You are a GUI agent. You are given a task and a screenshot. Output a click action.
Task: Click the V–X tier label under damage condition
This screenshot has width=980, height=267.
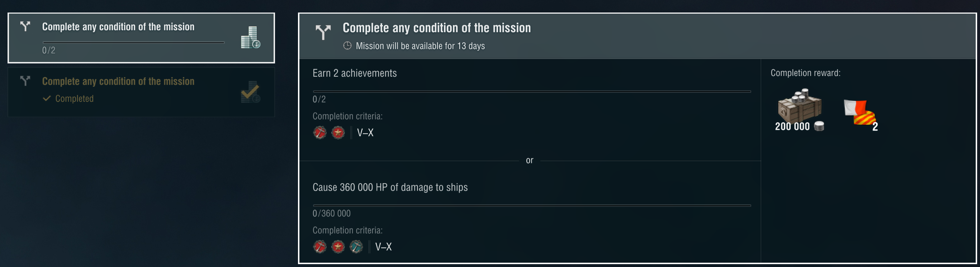pyautogui.click(x=383, y=247)
